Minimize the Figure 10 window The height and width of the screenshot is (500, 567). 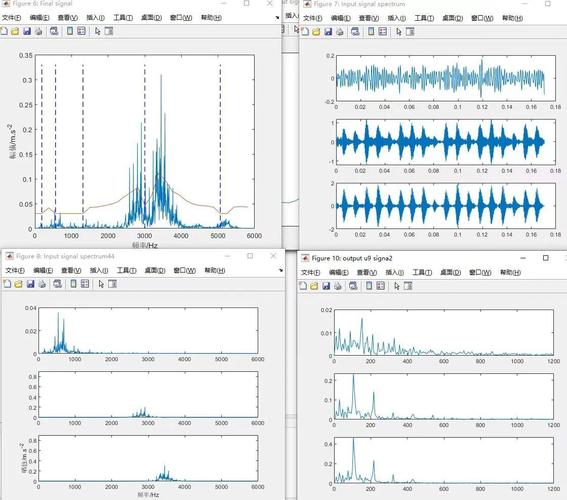pos(523,258)
